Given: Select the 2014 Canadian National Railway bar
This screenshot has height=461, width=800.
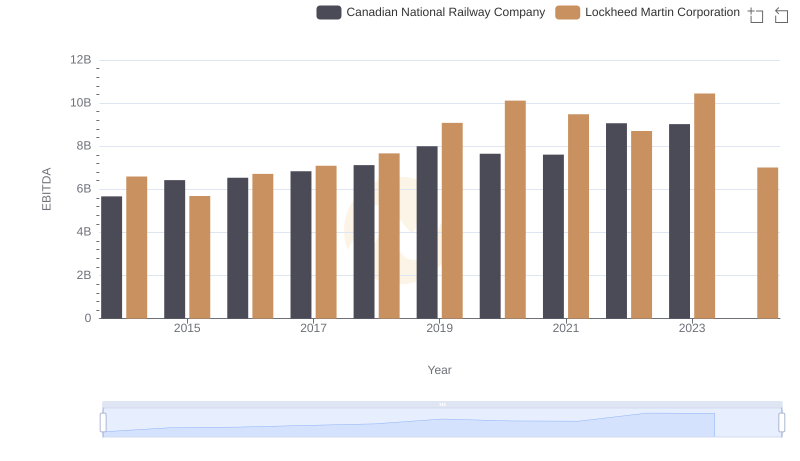Looking at the screenshot, I should (x=111, y=258).
